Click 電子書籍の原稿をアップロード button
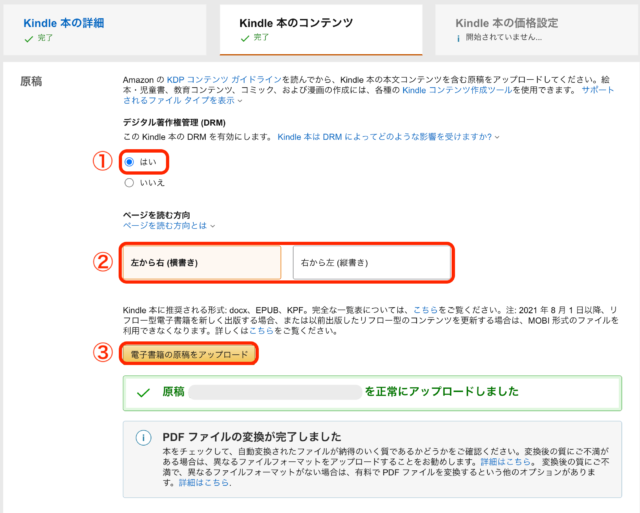 pos(189,353)
